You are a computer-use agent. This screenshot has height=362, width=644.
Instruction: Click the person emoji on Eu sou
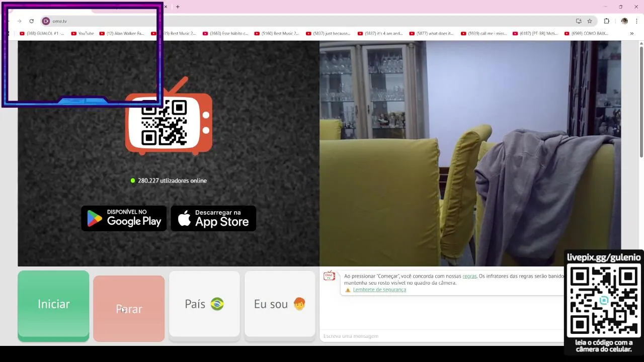coord(299,304)
